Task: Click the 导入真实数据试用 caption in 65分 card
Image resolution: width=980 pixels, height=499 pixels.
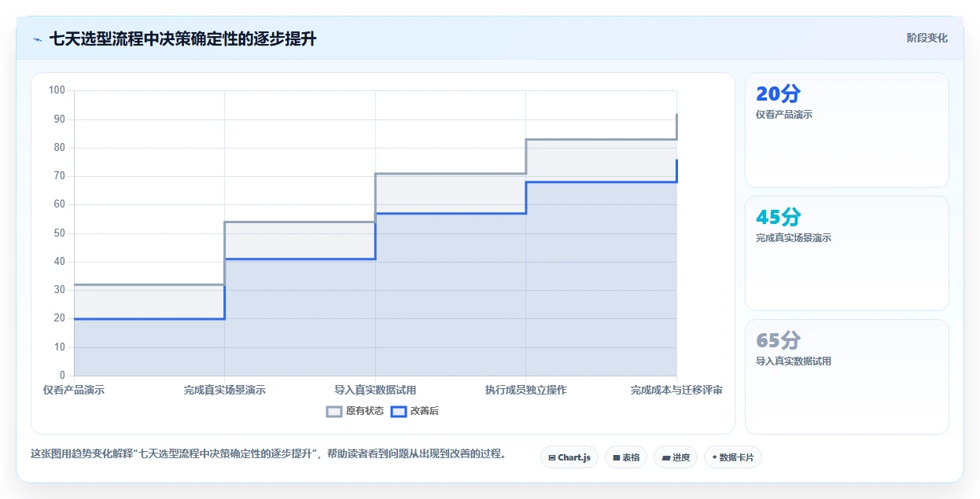Action: [794, 361]
